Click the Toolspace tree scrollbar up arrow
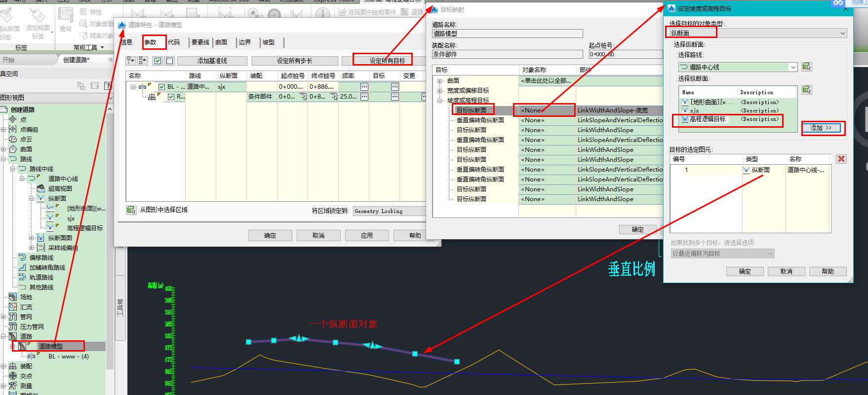 [x=110, y=109]
